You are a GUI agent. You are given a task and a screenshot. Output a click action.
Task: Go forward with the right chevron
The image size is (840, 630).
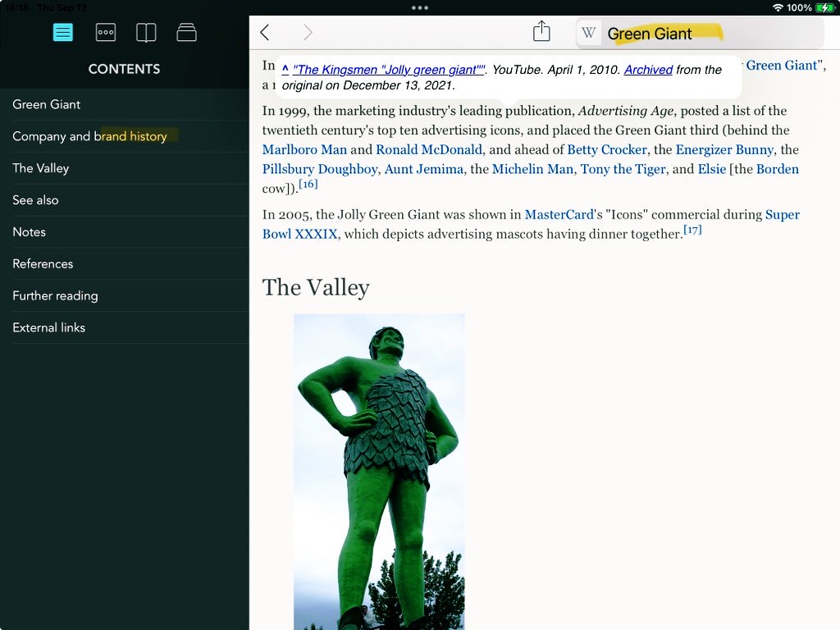coord(308,33)
